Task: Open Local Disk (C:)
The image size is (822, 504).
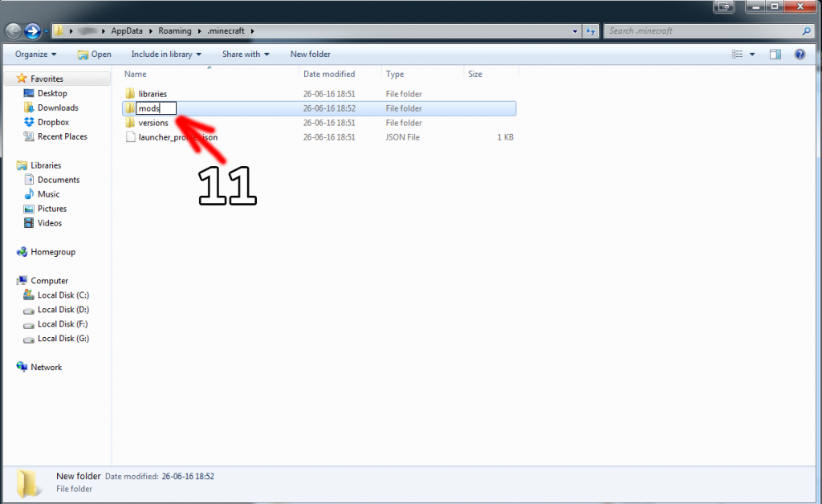Action: tap(63, 295)
